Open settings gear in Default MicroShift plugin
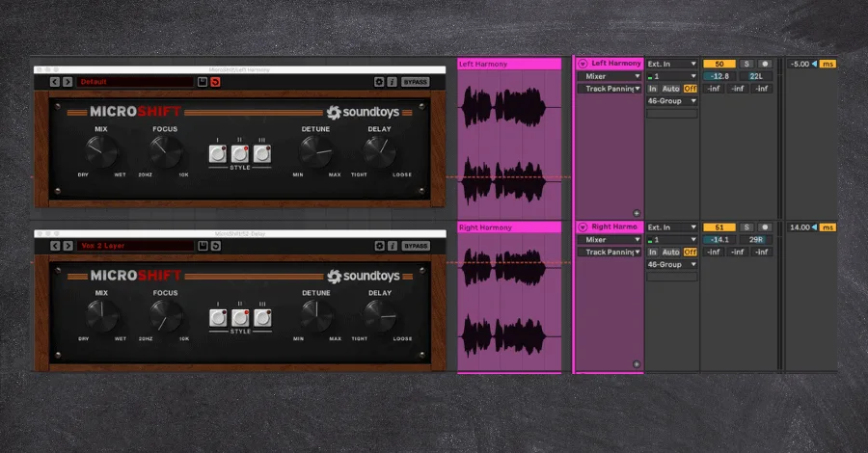 [x=379, y=82]
